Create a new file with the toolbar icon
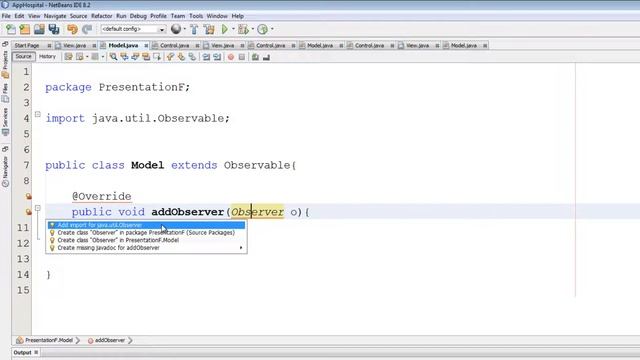Screen dimensions: 640x360 click(x=11, y=29)
